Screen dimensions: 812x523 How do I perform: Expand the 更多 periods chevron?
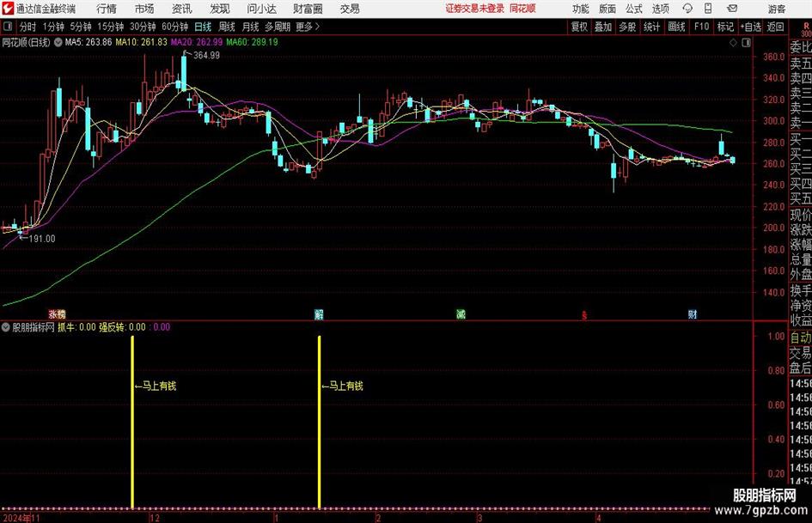point(318,27)
